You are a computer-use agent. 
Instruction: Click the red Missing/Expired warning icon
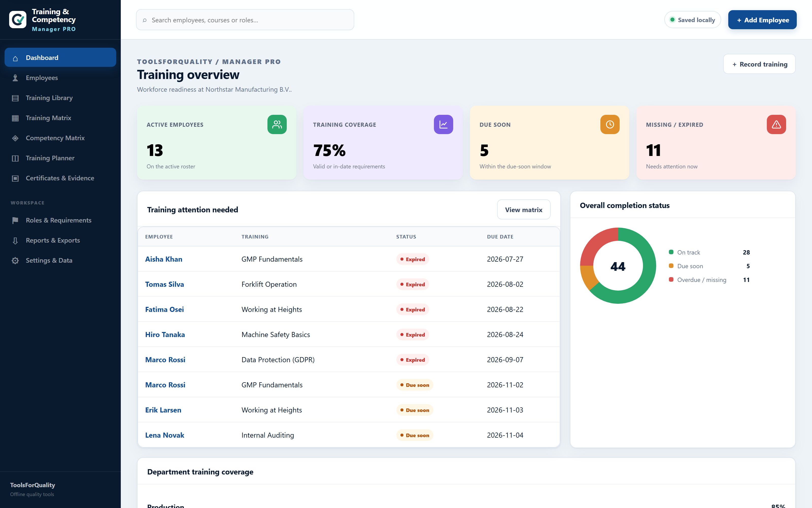tap(776, 125)
